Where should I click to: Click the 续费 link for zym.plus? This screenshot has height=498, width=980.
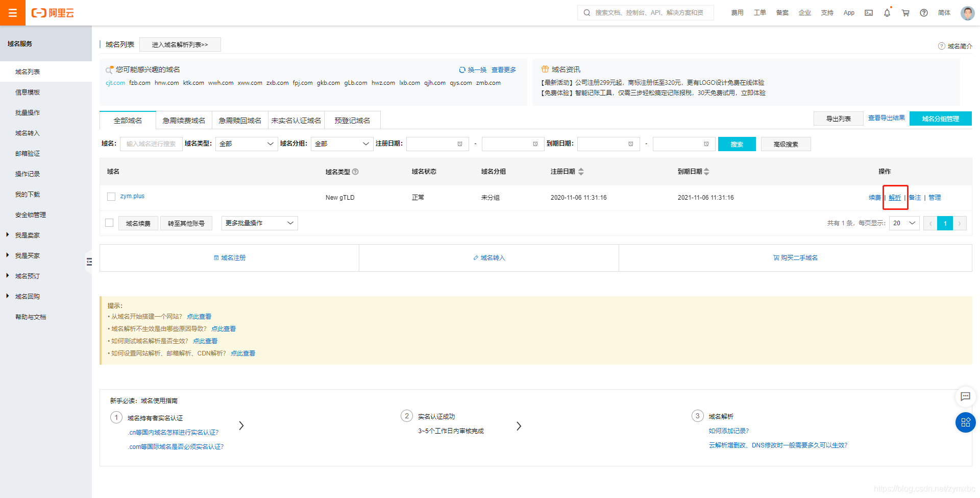point(875,198)
